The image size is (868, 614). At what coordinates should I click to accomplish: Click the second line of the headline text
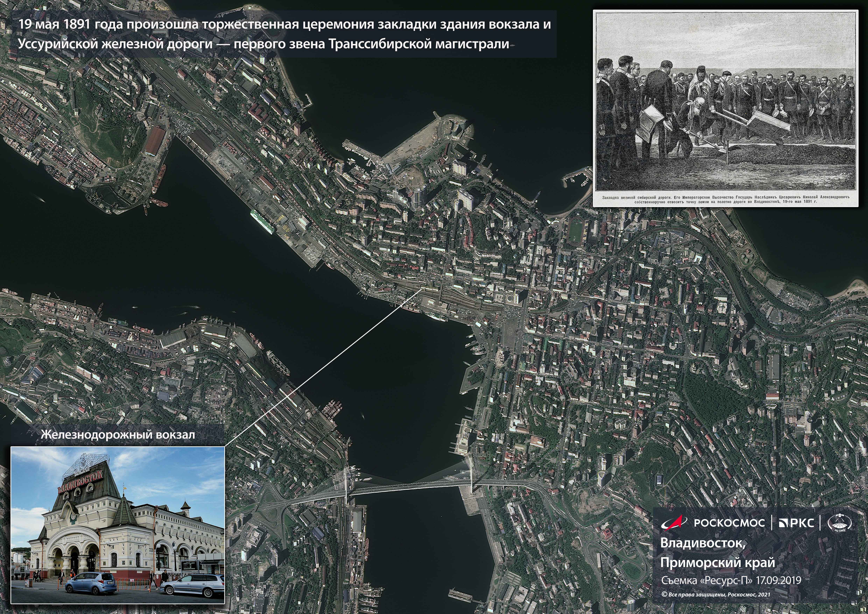(x=264, y=44)
